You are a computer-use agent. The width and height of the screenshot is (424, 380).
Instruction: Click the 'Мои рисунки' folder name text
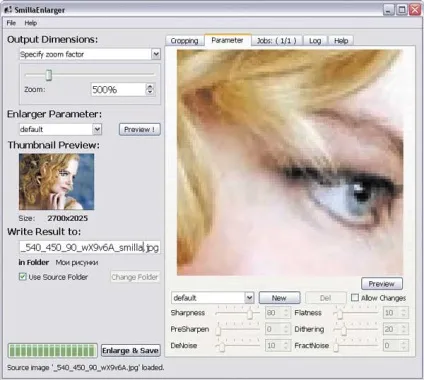77,263
